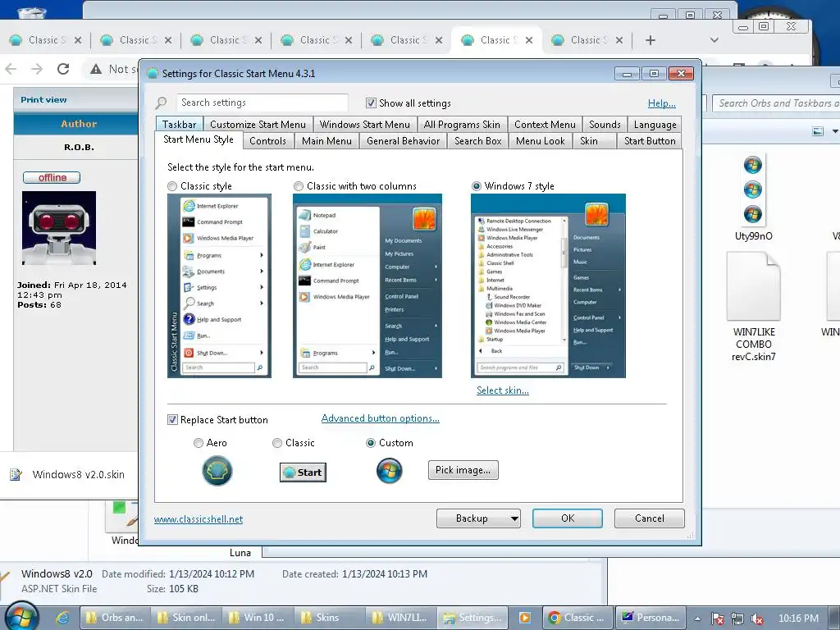840x630 pixels.
Task: Open the Backup dropdown button
Action: (x=478, y=518)
